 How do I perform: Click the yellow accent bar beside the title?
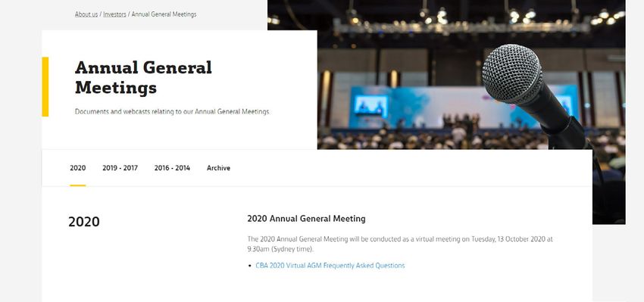pyautogui.click(x=45, y=86)
